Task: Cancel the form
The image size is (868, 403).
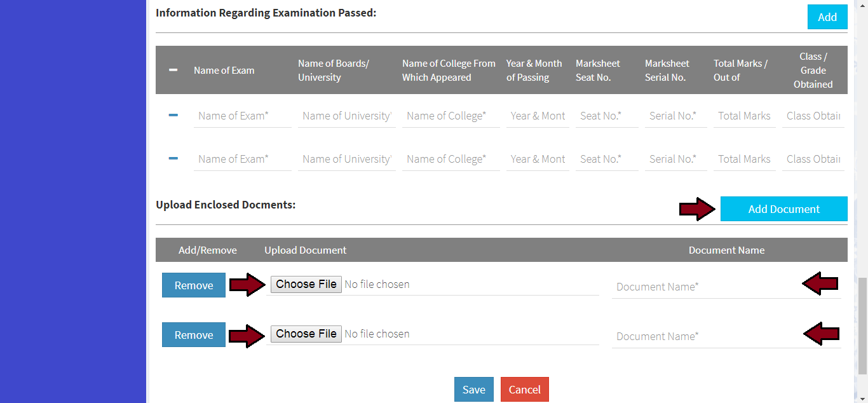Action: [524, 390]
